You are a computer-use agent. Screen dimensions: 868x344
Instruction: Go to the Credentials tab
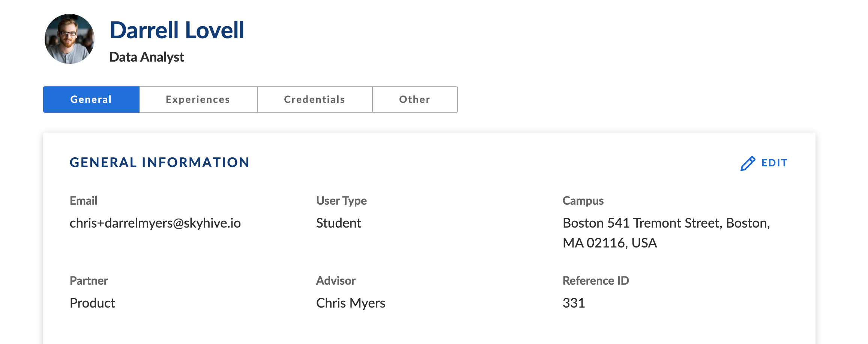314,100
